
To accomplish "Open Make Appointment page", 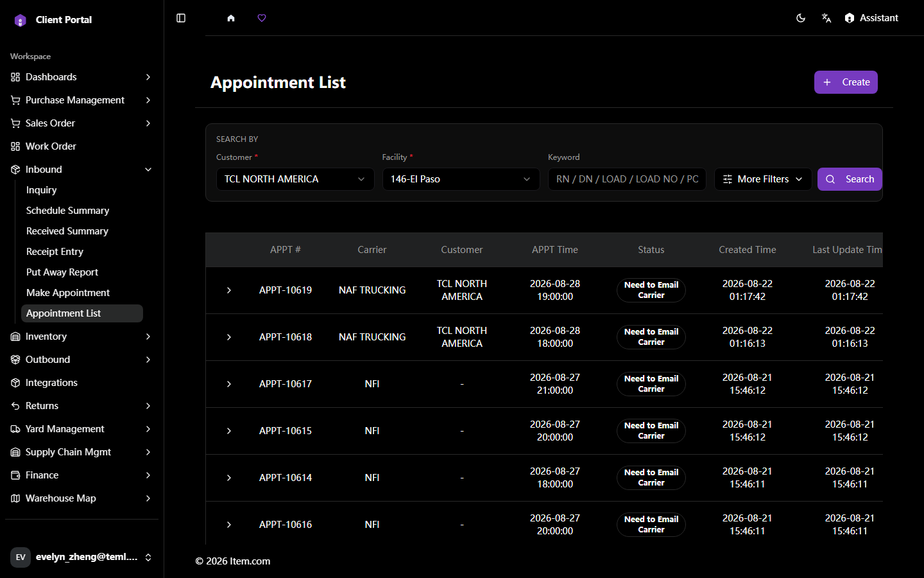I will pyautogui.click(x=82, y=293).
